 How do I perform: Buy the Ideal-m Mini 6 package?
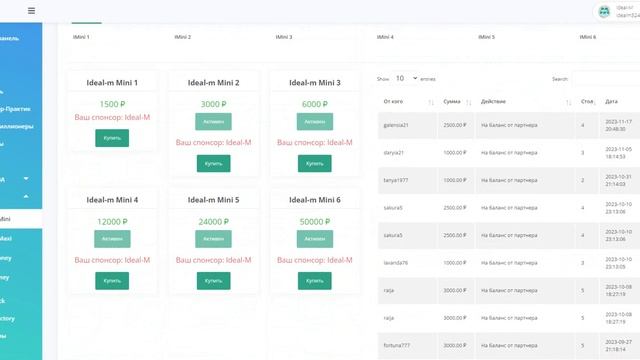(x=315, y=281)
